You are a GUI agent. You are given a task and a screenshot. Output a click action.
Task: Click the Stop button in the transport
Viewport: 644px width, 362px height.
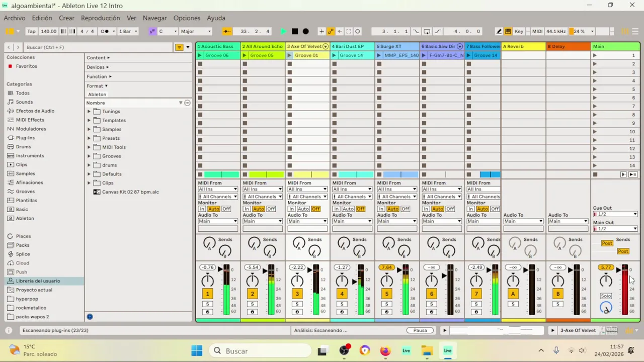pos(295,31)
